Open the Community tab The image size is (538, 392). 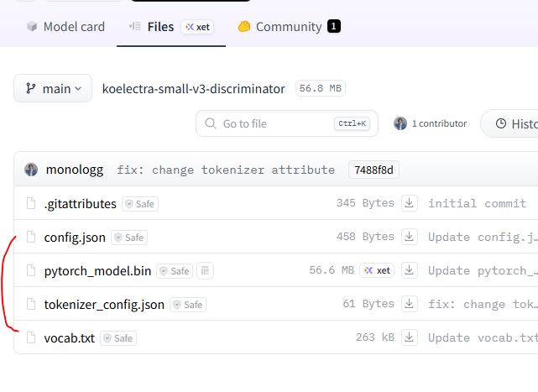click(289, 27)
